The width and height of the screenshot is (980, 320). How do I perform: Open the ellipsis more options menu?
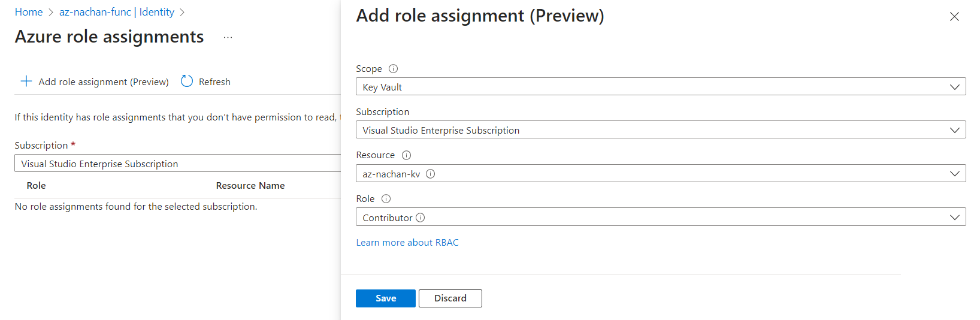click(x=228, y=37)
